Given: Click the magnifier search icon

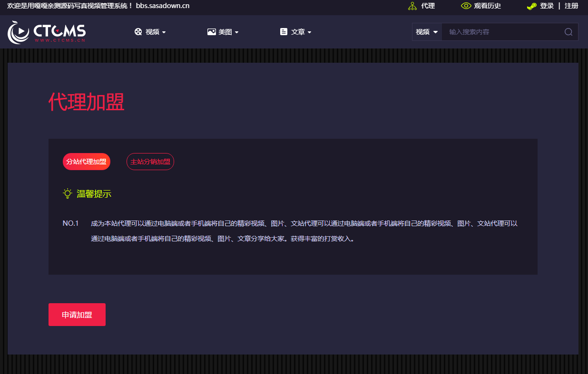Looking at the screenshot, I should [568, 32].
